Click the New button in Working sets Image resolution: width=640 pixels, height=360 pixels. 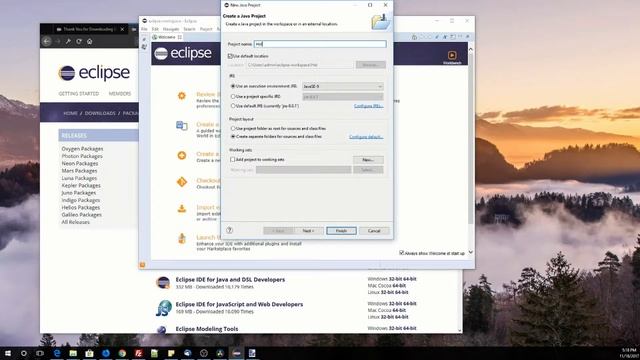point(368,160)
